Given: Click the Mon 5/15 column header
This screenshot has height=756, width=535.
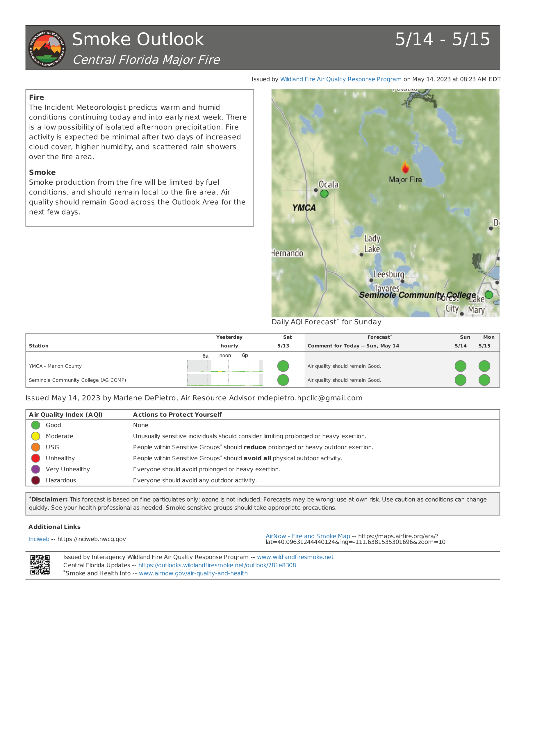Looking at the screenshot, I should tap(486, 341).
